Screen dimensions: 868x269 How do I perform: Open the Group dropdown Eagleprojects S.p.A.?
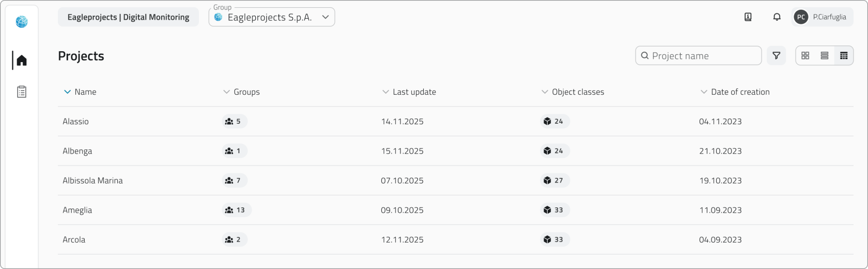pyautogui.click(x=272, y=17)
